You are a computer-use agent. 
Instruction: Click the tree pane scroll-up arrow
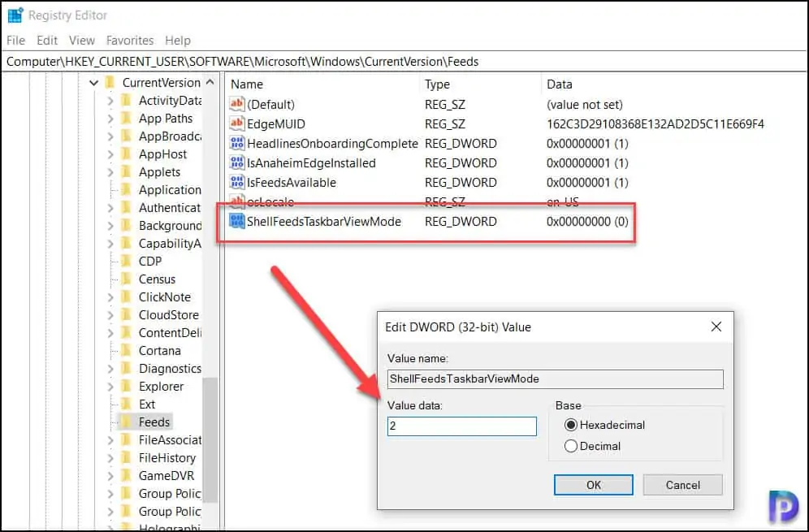click(210, 83)
